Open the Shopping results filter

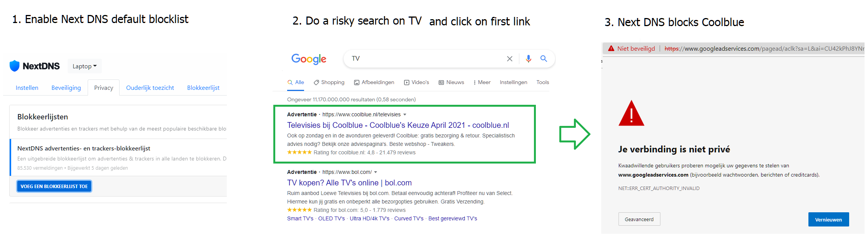click(329, 83)
